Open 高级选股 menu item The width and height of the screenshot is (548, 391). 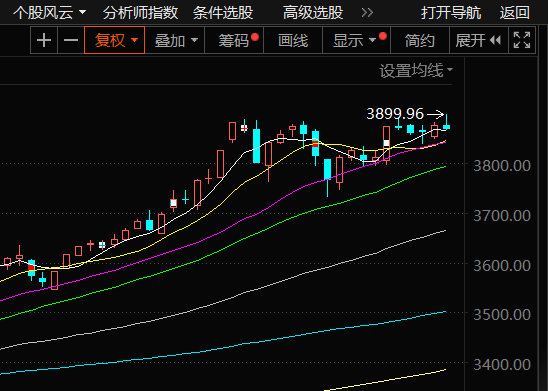pos(313,13)
